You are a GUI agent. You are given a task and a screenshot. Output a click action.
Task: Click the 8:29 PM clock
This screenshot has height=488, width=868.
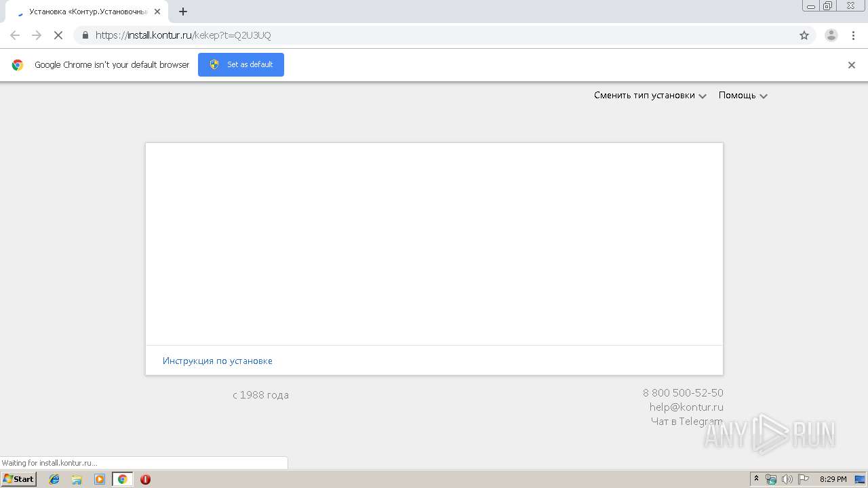click(x=833, y=479)
